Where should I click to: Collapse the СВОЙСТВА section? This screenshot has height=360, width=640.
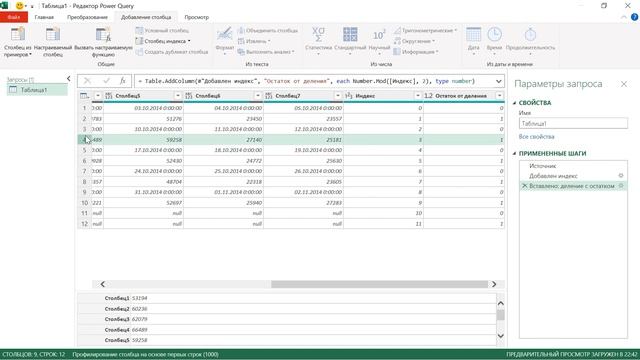pyautogui.click(x=514, y=103)
